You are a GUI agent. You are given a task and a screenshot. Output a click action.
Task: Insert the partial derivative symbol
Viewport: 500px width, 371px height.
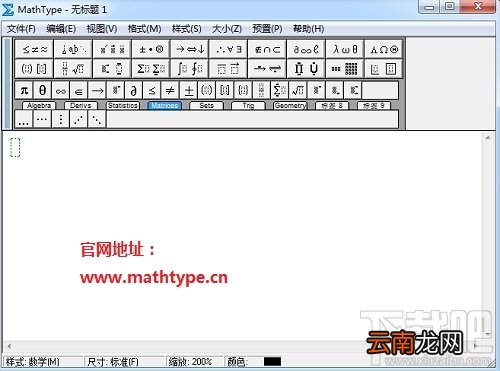click(x=134, y=90)
